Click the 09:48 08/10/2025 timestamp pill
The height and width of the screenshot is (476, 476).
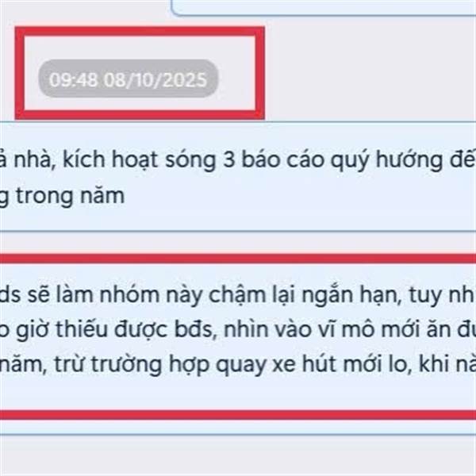point(128,79)
